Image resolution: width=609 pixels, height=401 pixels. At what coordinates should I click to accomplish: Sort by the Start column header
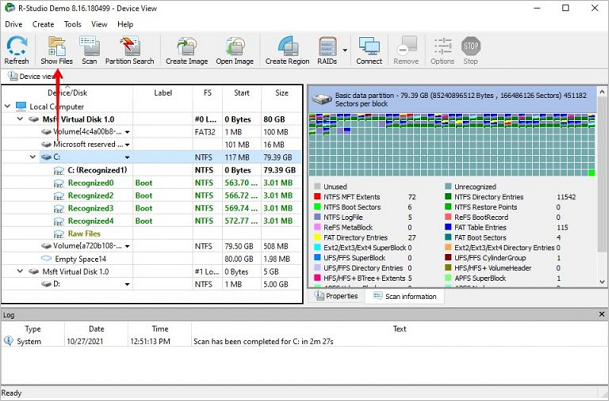[242, 93]
